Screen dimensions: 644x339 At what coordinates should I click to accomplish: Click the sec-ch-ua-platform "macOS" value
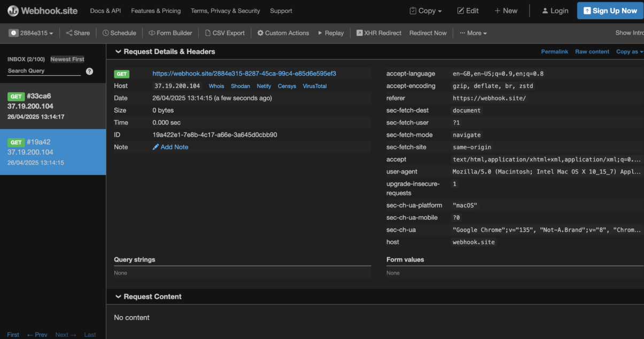click(x=465, y=206)
